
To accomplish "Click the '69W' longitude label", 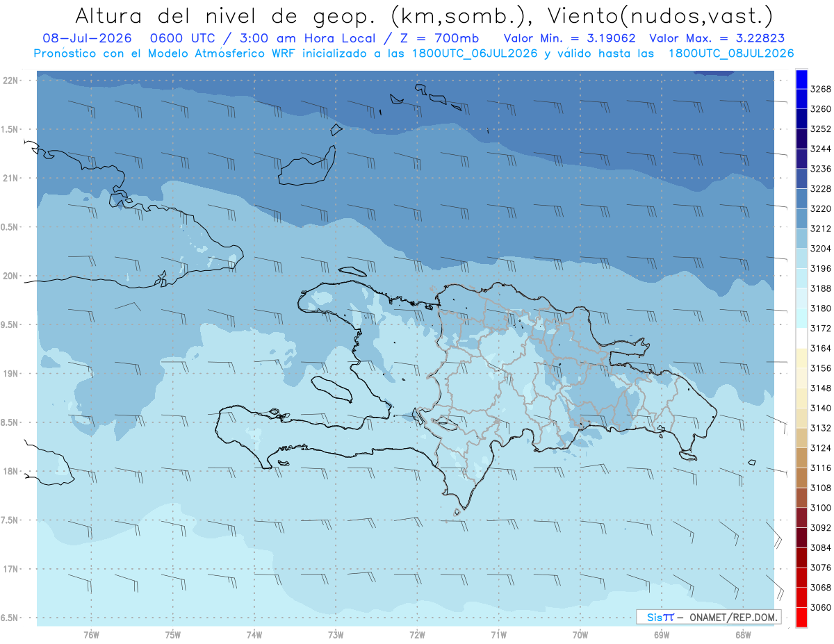I will pos(662,635).
